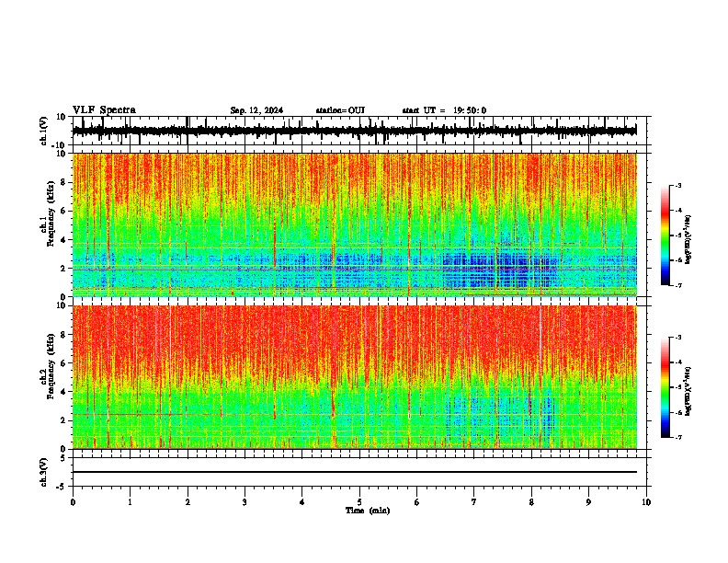This screenshot has height=563, width=728.
Task: Click the 'station=OUJ' label
Action: tap(340, 110)
